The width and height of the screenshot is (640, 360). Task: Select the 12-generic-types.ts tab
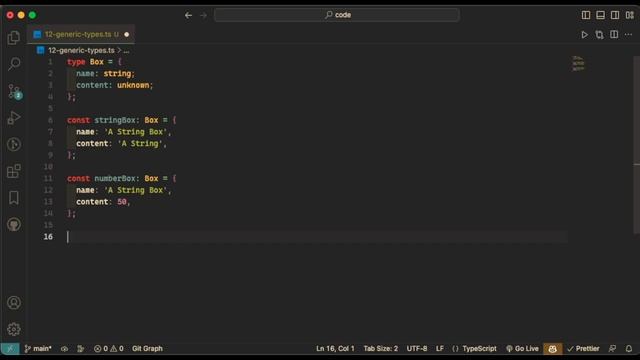[x=81, y=34]
